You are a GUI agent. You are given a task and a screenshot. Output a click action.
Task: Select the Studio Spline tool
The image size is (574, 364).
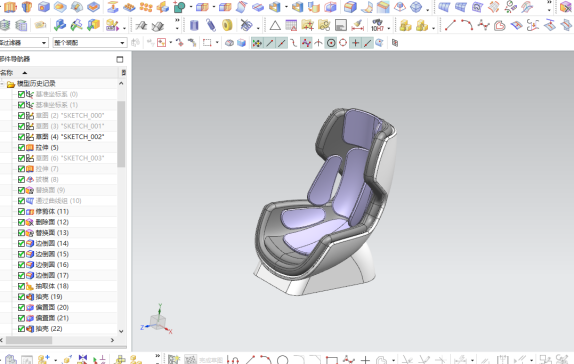tap(483, 25)
